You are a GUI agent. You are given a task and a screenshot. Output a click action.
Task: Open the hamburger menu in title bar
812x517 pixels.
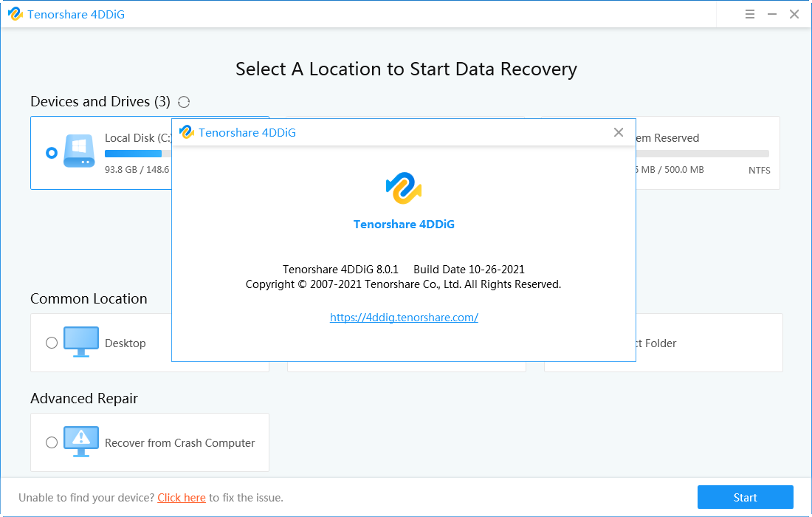[x=750, y=15]
